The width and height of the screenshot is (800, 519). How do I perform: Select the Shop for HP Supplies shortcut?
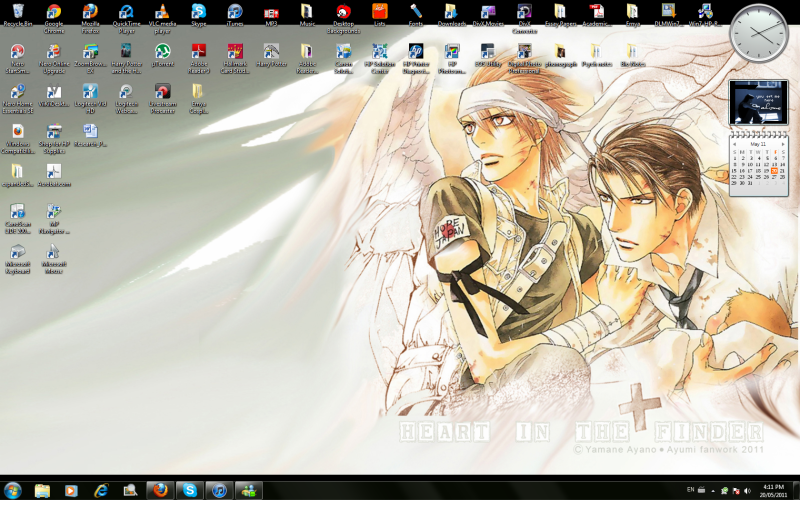pyautogui.click(x=54, y=139)
